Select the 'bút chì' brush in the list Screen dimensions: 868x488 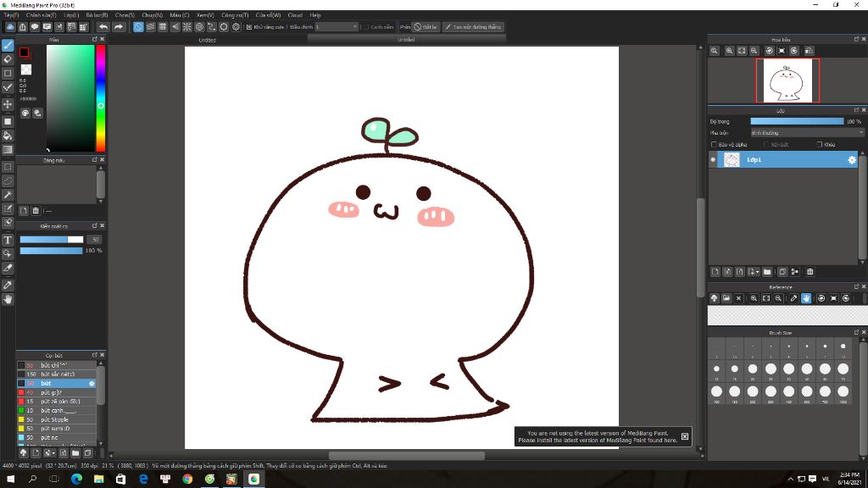click(57, 365)
